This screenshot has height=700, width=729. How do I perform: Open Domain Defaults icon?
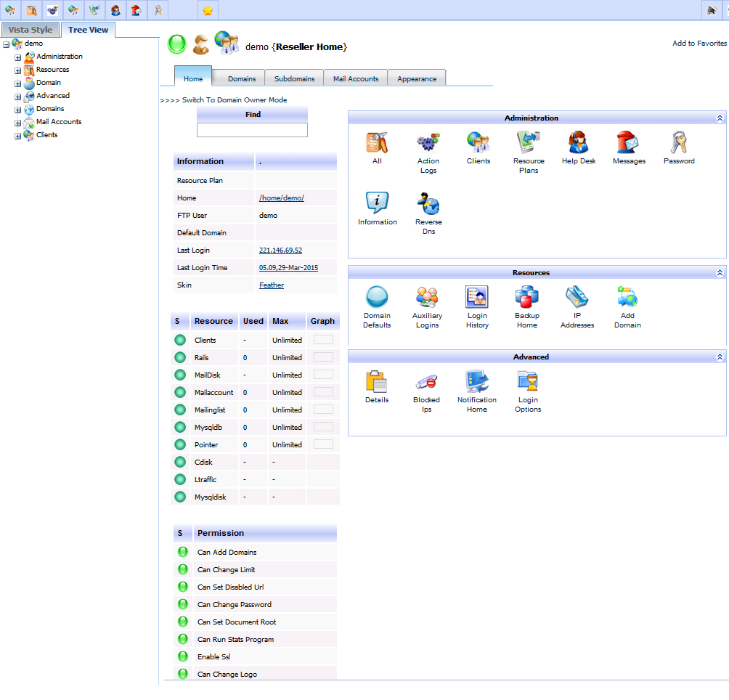(x=377, y=297)
